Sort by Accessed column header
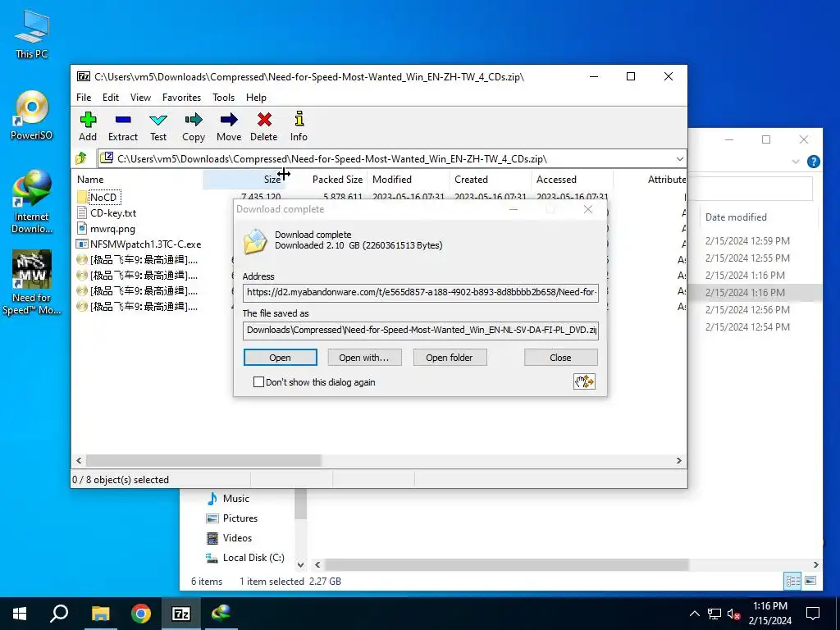Viewport: 840px width, 630px height. click(x=572, y=180)
